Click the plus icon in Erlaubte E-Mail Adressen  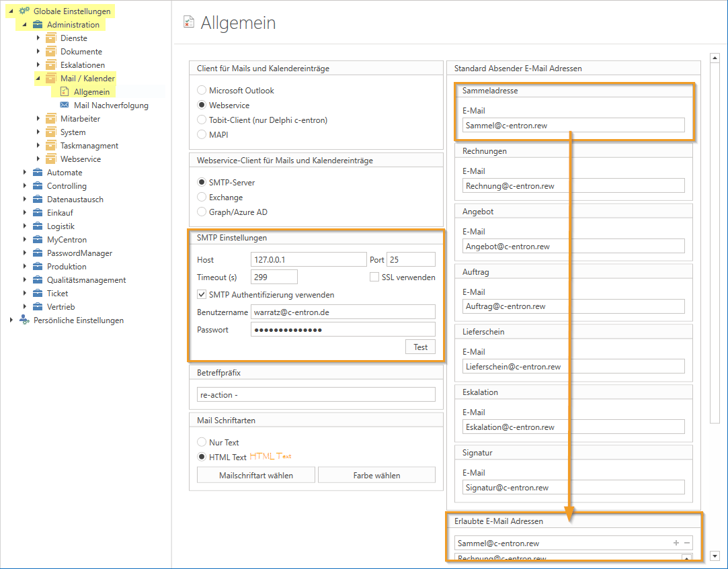coord(676,543)
